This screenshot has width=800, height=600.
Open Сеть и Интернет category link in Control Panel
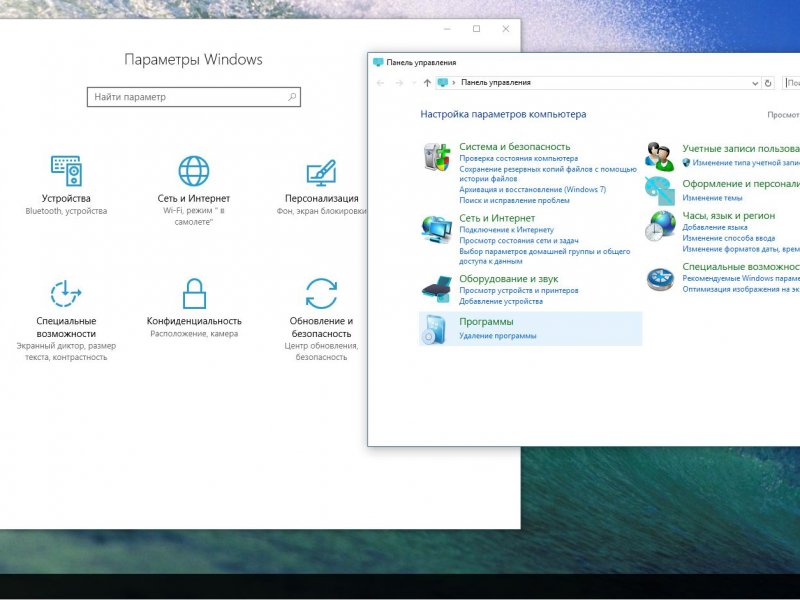497,218
